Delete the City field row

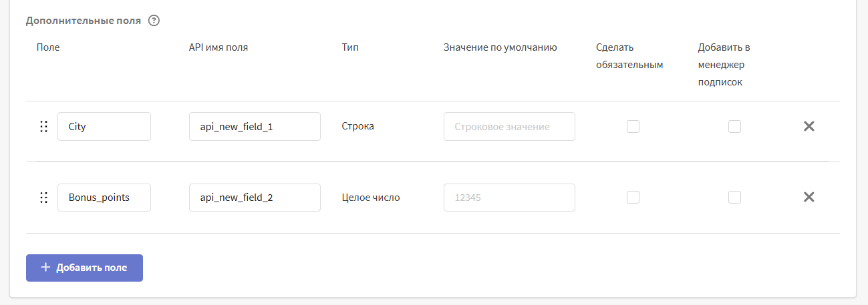pos(809,126)
